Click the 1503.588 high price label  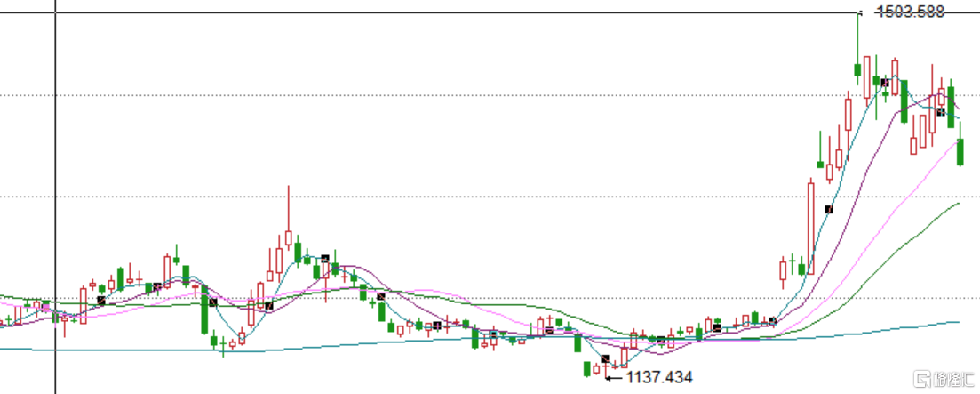[910, 12]
